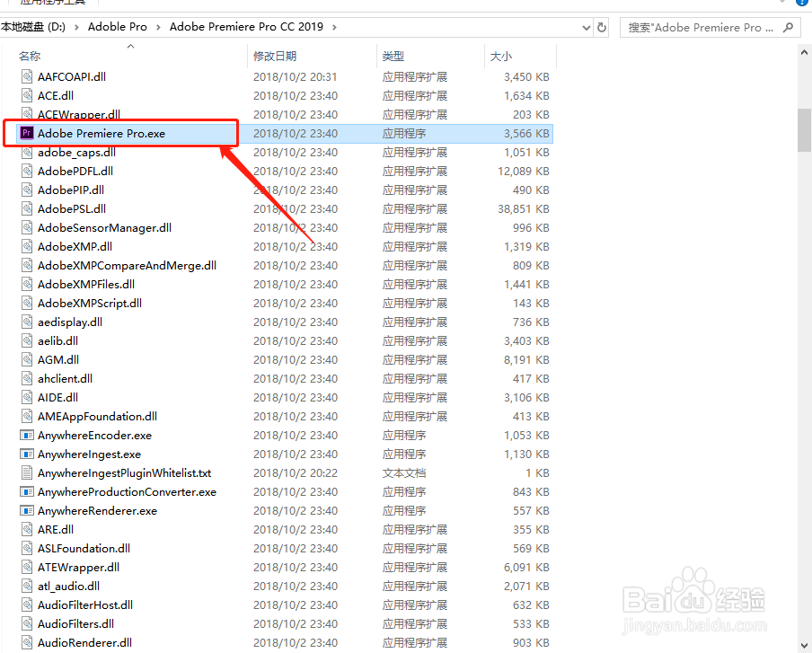Click the 3,566 KB size cell
812x653 pixels.
point(526,134)
